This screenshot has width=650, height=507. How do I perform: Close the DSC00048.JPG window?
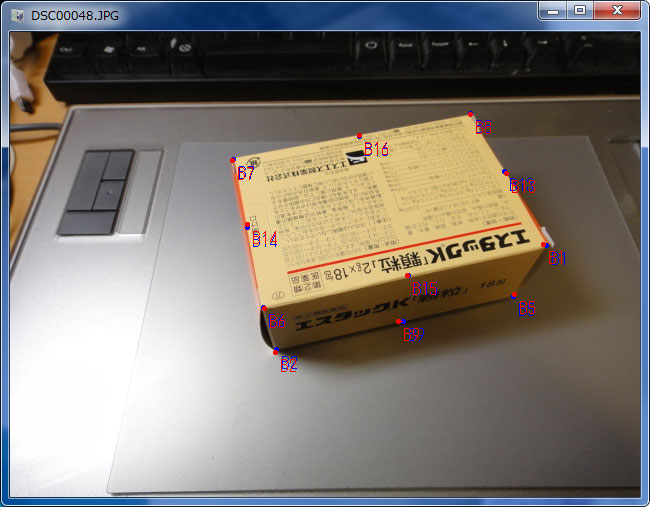617,11
